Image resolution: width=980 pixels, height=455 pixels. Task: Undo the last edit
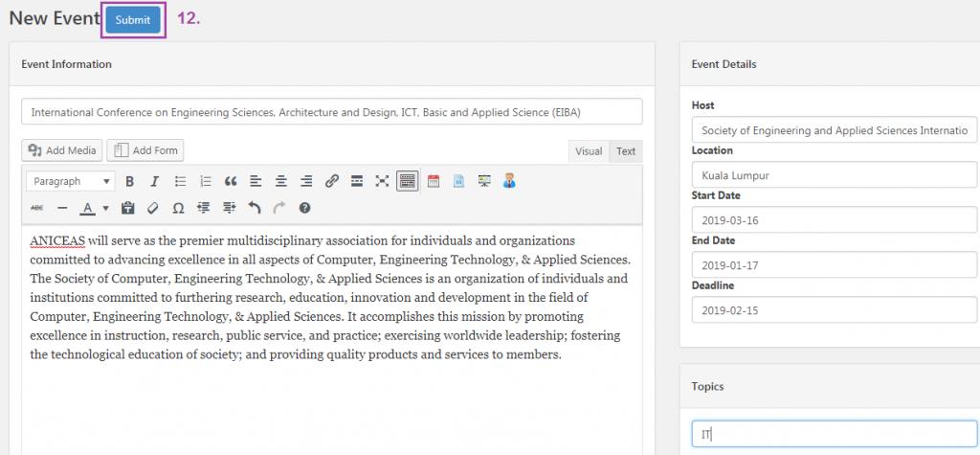[x=255, y=208]
